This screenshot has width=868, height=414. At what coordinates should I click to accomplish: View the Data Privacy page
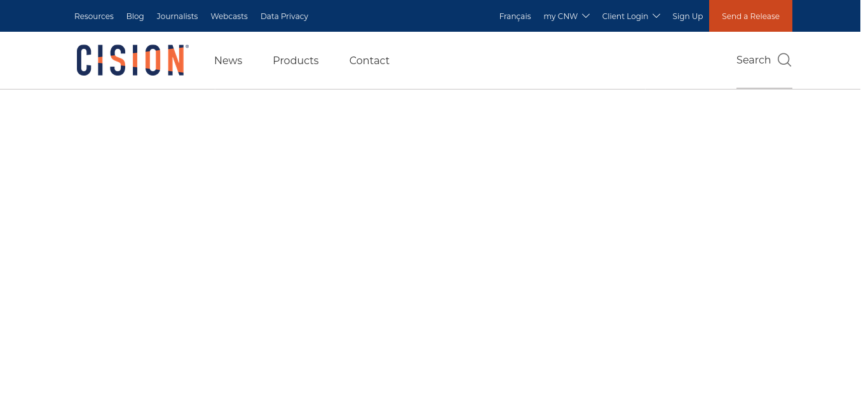click(x=284, y=16)
